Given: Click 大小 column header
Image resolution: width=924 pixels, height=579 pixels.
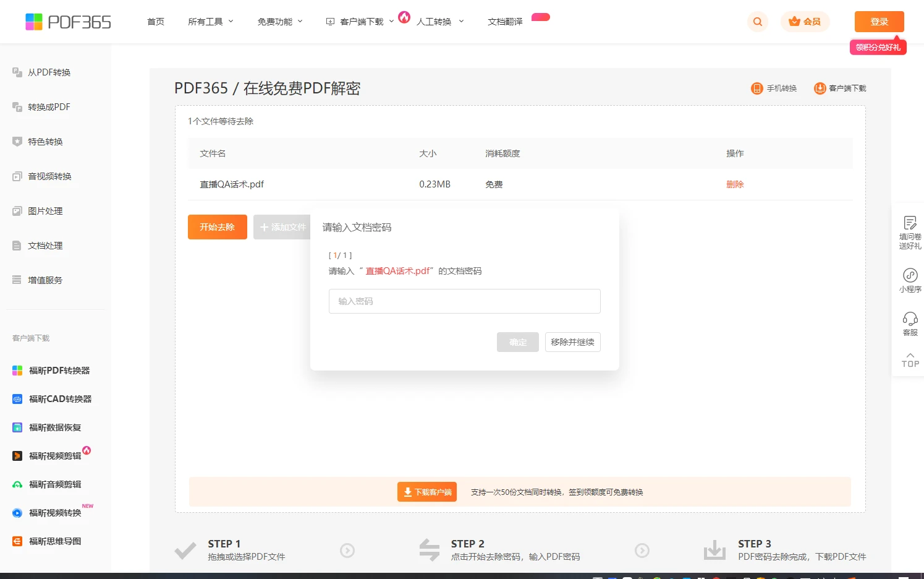Looking at the screenshot, I should click(428, 153).
